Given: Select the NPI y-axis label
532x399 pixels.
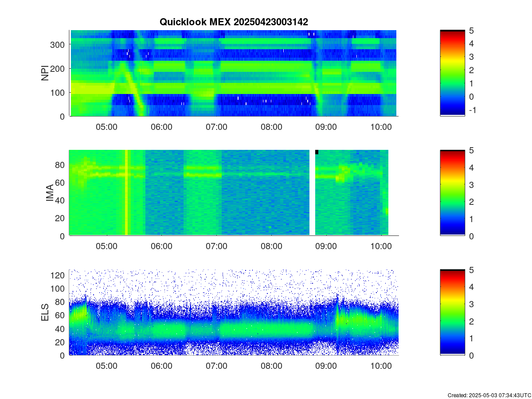Looking at the screenshot, I should point(45,73).
